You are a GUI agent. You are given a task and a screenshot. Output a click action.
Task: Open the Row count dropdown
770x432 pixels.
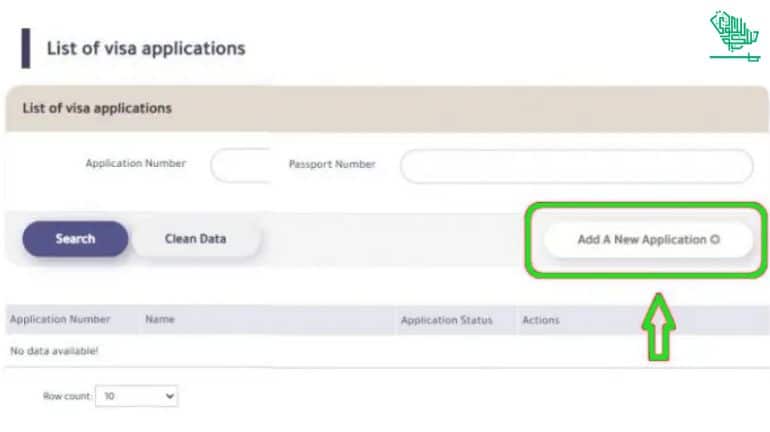[138, 396]
